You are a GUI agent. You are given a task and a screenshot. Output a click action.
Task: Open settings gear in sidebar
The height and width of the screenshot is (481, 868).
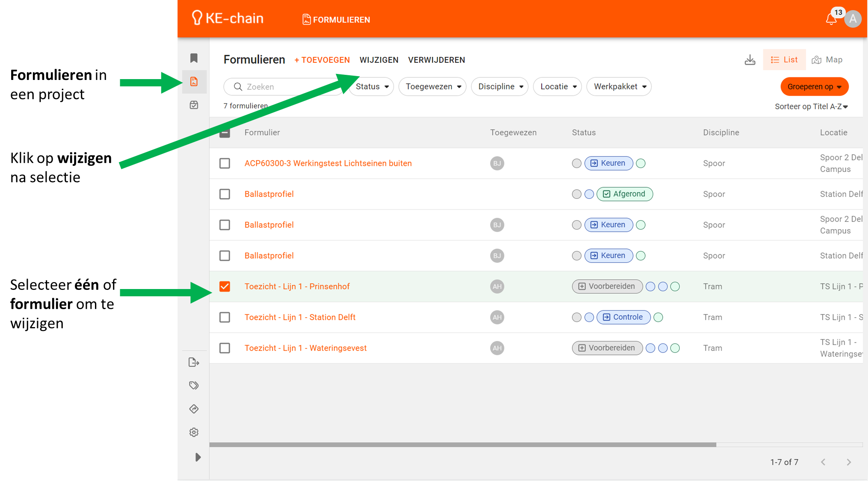click(x=194, y=432)
